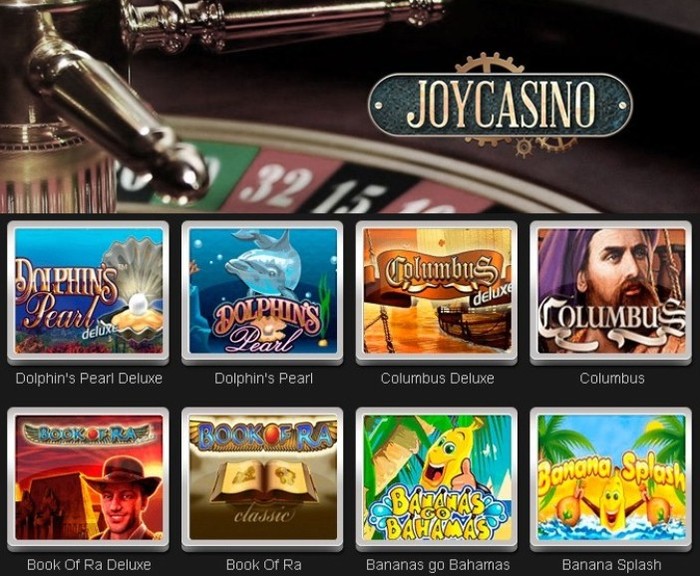
Task: Launch the Dolphin's Pearl slot icon
Action: (x=262, y=291)
